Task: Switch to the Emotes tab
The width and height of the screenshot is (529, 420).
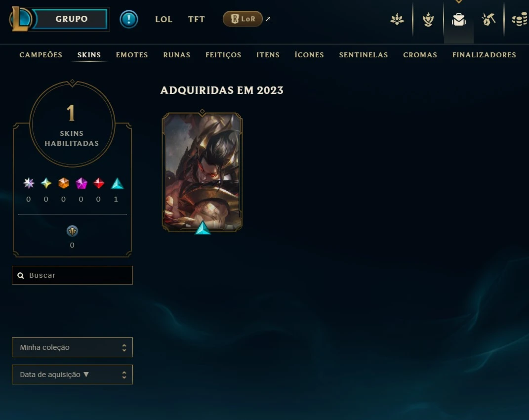Action: point(132,55)
